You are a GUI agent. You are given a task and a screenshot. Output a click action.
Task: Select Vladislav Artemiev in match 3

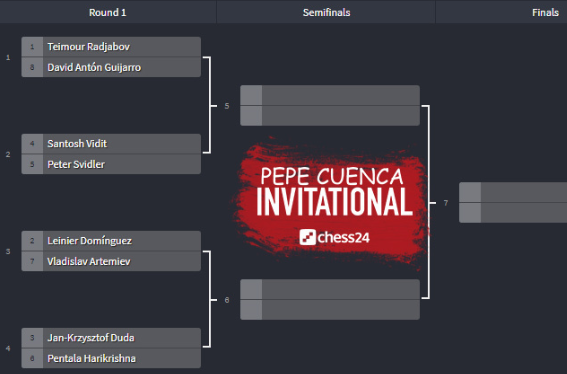coord(111,262)
